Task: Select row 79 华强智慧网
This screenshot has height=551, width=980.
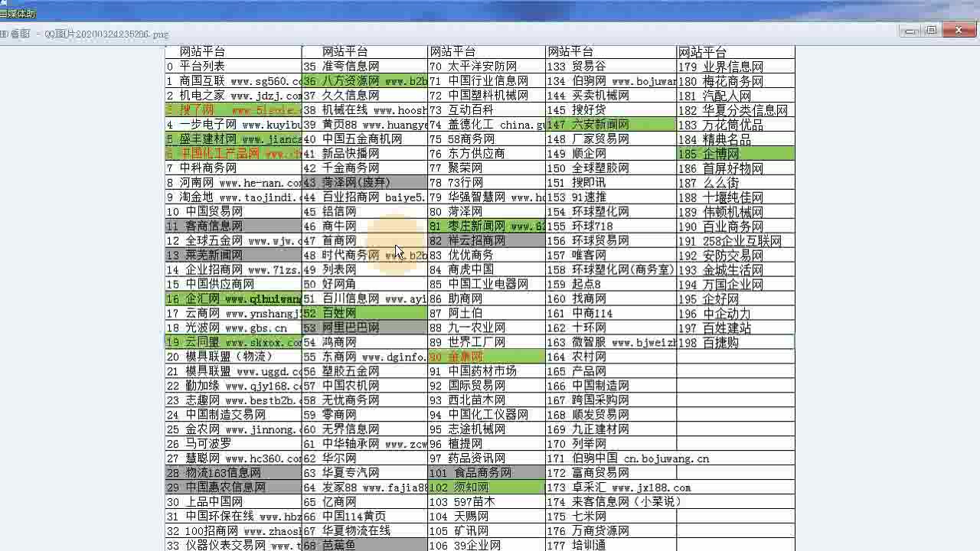Action: 486,197
